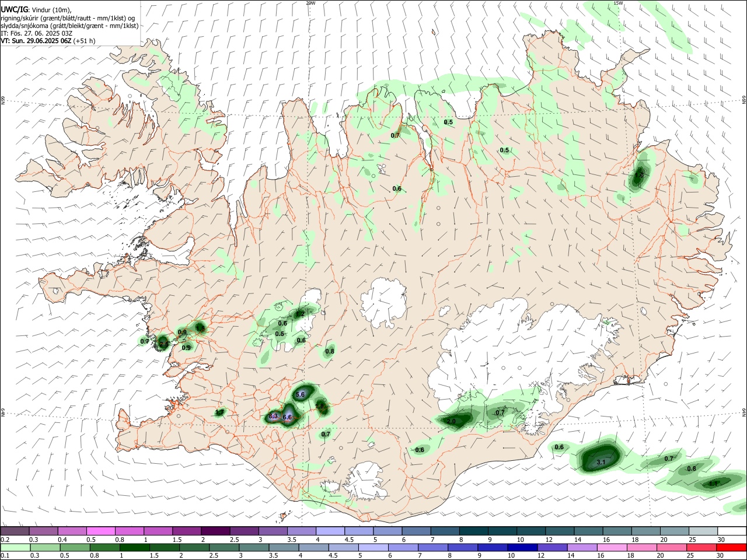Viewport: 747px width, 560px height.
Task: Click the upper legend label 25
Action: point(692,540)
